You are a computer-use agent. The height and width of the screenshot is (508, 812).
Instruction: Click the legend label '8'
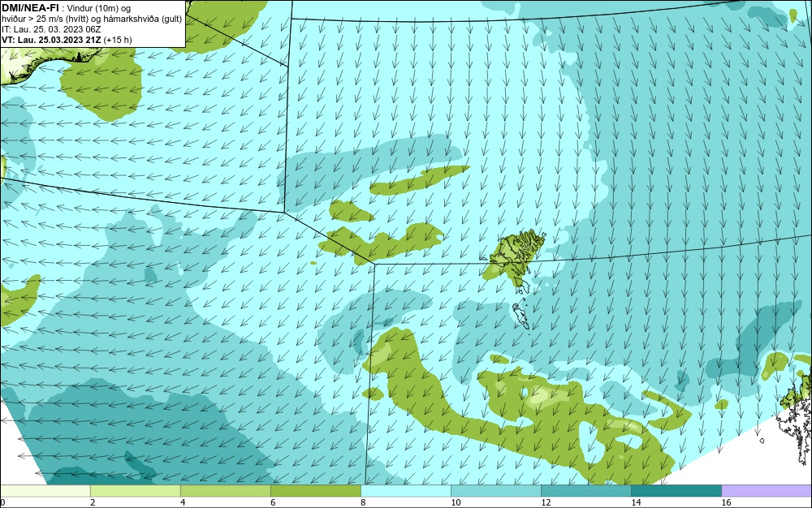363,502
